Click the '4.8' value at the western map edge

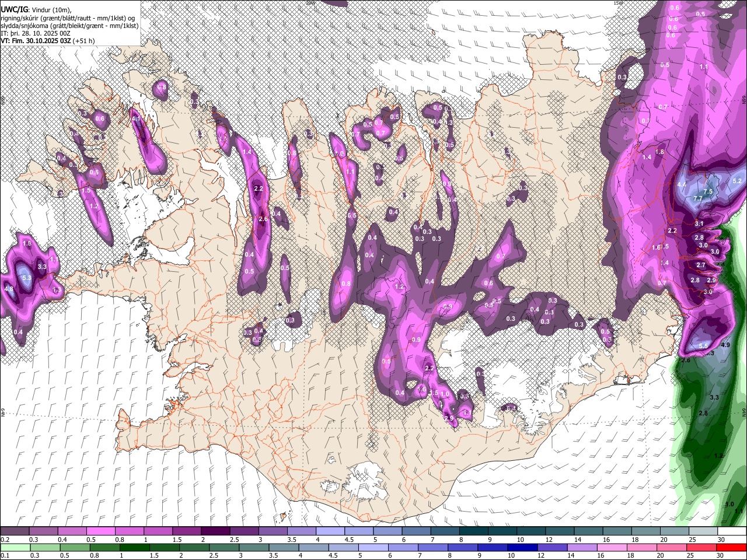[9, 289]
